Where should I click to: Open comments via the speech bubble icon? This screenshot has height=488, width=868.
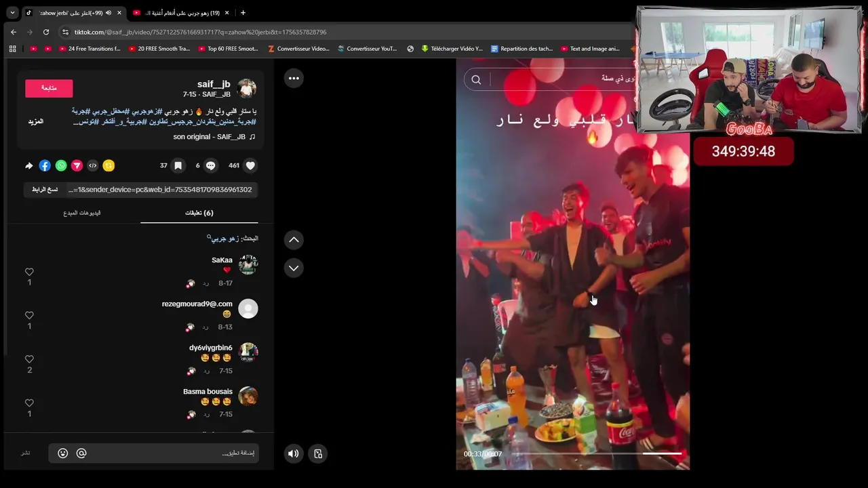coord(210,165)
